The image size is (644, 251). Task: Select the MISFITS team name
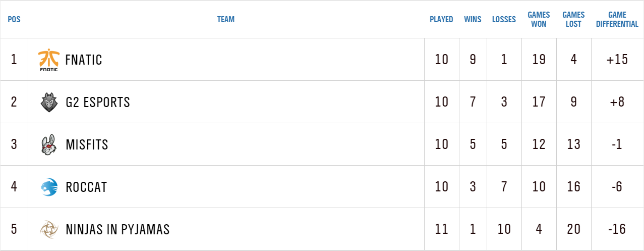pos(87,145)
